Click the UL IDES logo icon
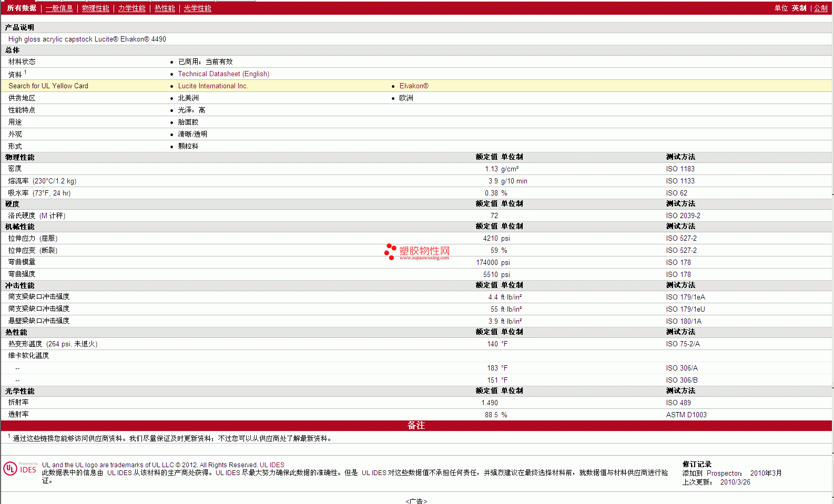 click(20, 468)
